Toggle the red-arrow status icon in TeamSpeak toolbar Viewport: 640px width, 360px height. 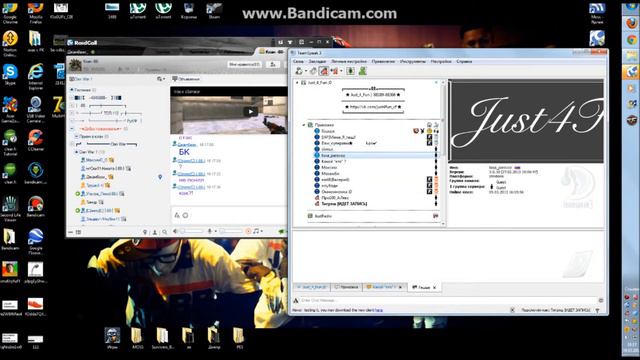point(335,71)
